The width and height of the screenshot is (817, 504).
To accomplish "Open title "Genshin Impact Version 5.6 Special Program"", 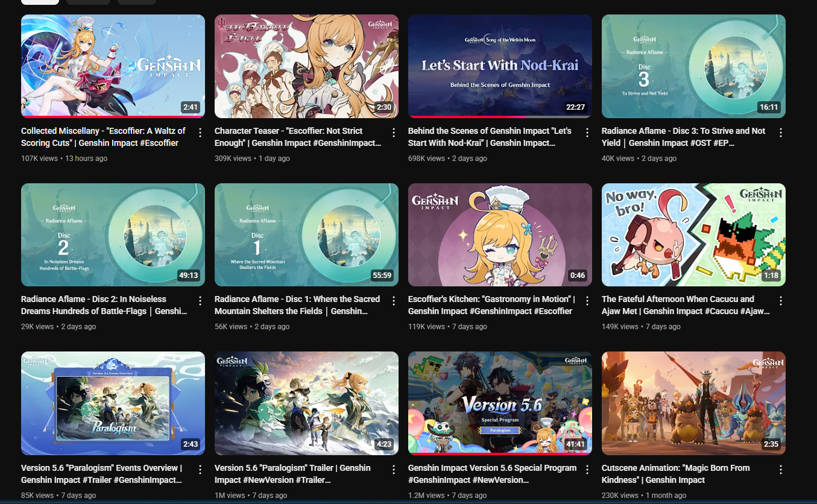I will click(x=492, y=474).
